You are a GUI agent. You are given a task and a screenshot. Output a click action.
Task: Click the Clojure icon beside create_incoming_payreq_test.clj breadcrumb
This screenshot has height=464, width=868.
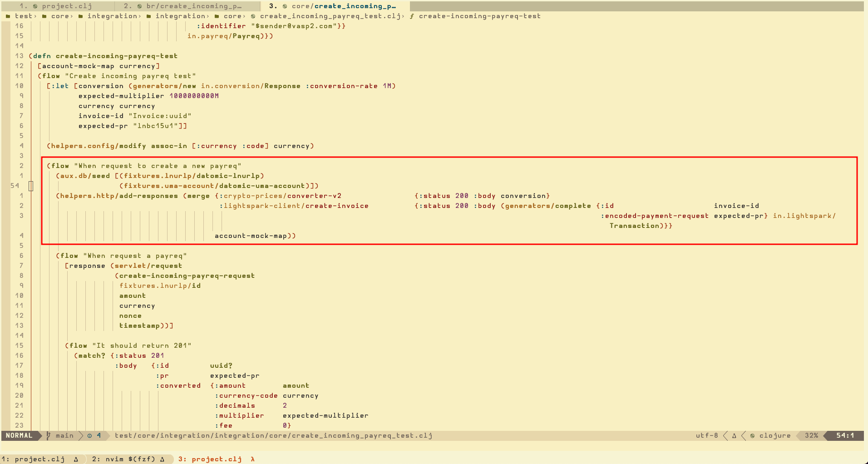(x=253, y=16)
